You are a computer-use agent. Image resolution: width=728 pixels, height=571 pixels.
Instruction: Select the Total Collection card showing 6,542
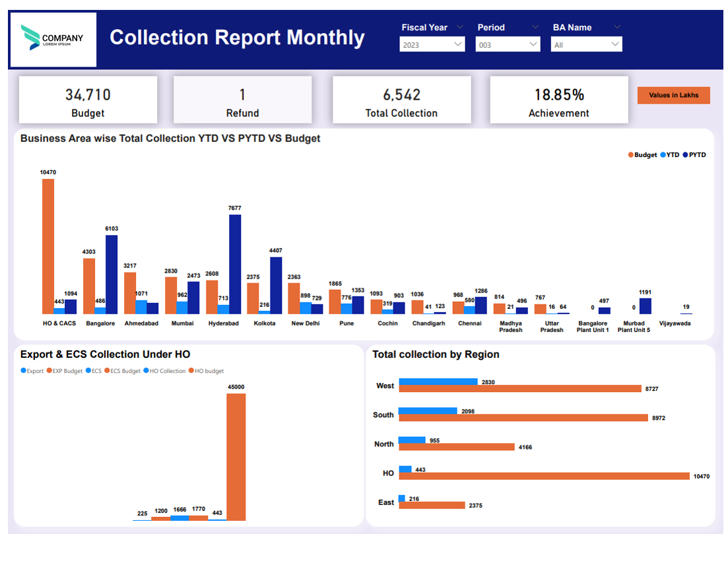pyautogui.click(x=401, y=100)
